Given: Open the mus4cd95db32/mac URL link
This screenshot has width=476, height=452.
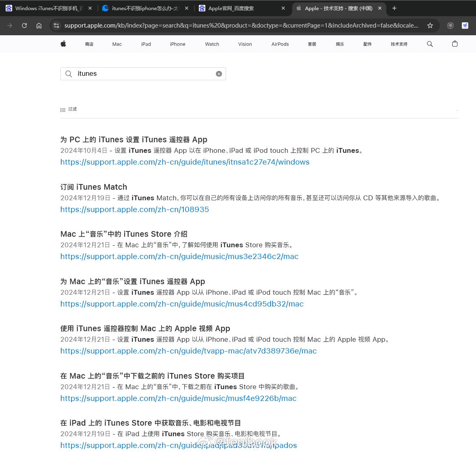Looking at the screenshot, I should 182,304.
